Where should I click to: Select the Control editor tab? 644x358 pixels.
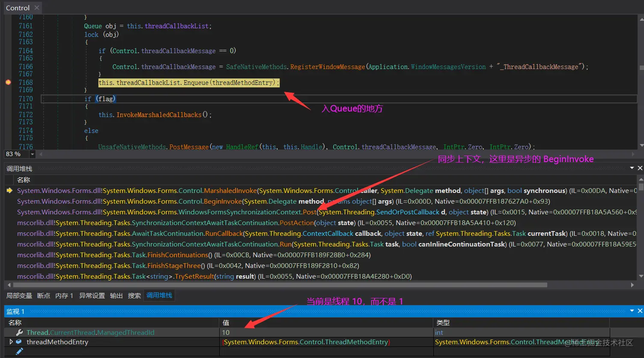tap(18, 8)
